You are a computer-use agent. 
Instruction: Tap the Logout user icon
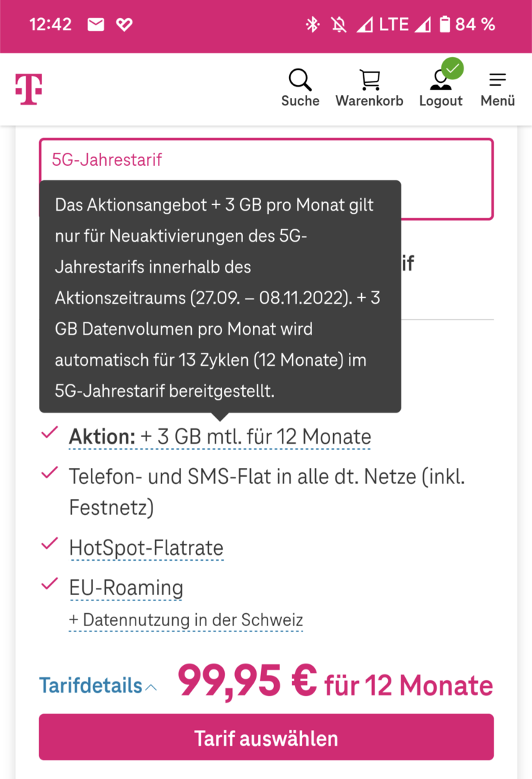point(440,81)
